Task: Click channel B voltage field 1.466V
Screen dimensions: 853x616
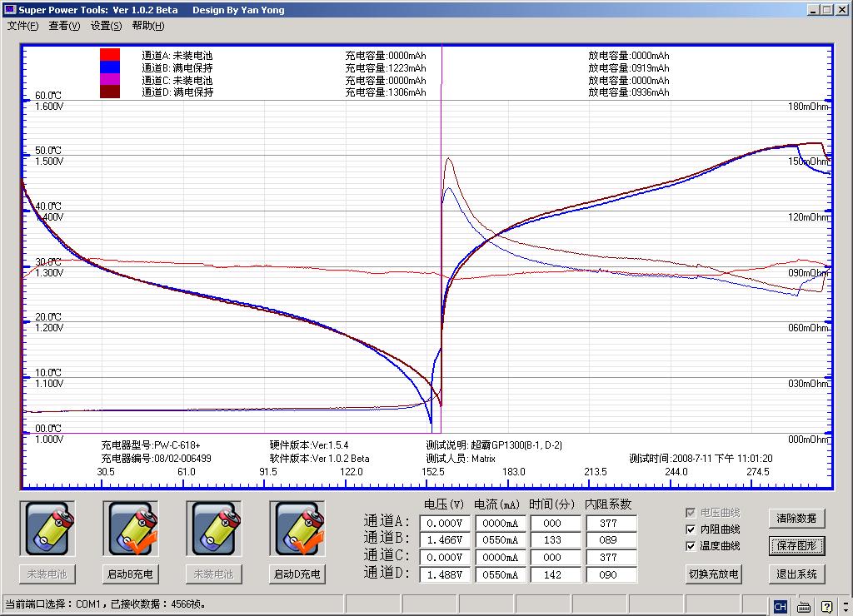Action: click(x=445, y=540)
